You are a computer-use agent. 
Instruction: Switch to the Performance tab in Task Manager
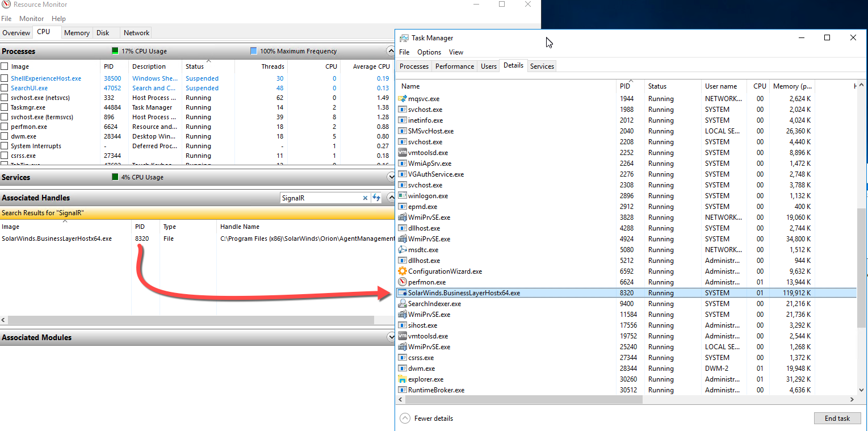(x=455, y=66)
